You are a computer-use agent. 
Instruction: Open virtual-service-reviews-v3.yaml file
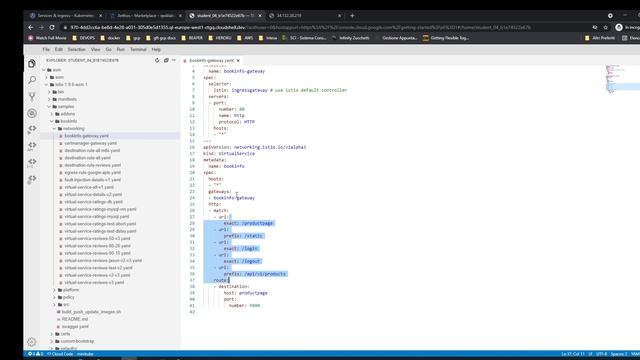[x=94, y=282]
